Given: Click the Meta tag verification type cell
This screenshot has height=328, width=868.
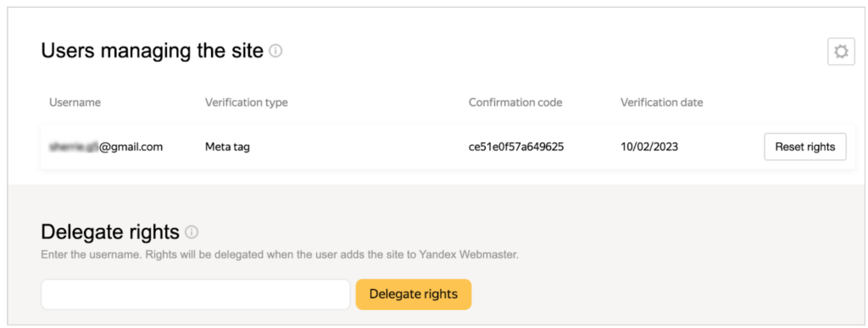Looking at the screenshot, I should point(227,147).
